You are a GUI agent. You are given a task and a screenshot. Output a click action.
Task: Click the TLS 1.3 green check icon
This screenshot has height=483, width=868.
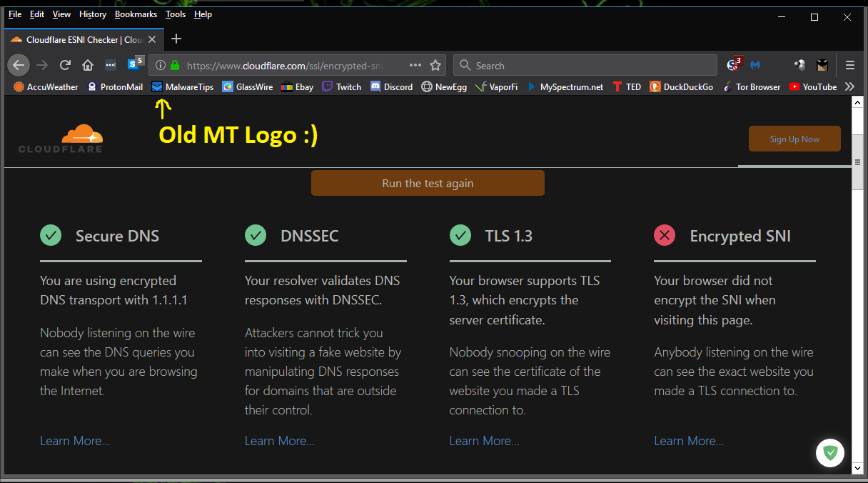[x=460, y=235]
